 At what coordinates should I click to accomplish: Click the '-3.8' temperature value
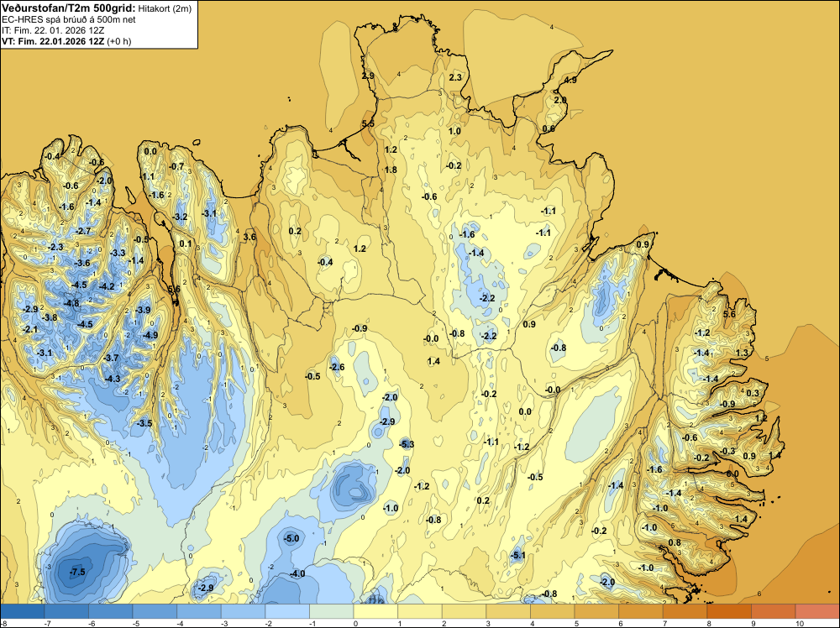coord(50,317)
